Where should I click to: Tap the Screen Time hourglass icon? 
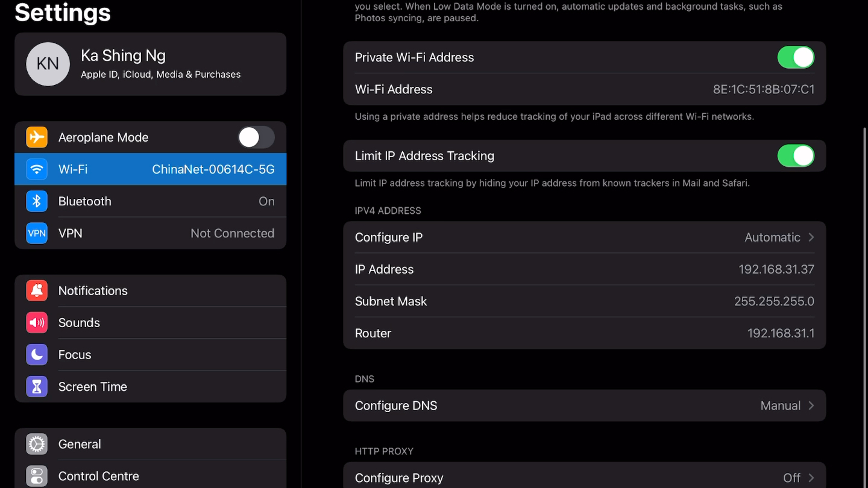[x=37, y=386]
